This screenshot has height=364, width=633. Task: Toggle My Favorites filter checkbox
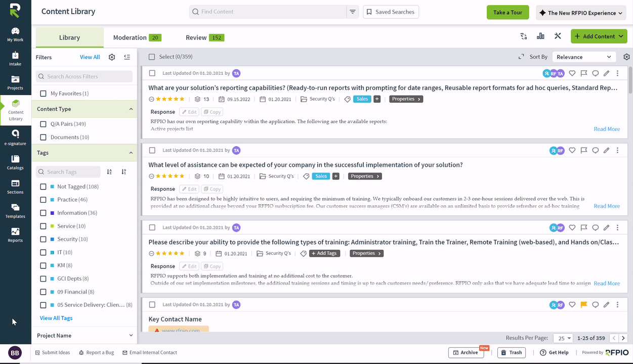[43, 94]
